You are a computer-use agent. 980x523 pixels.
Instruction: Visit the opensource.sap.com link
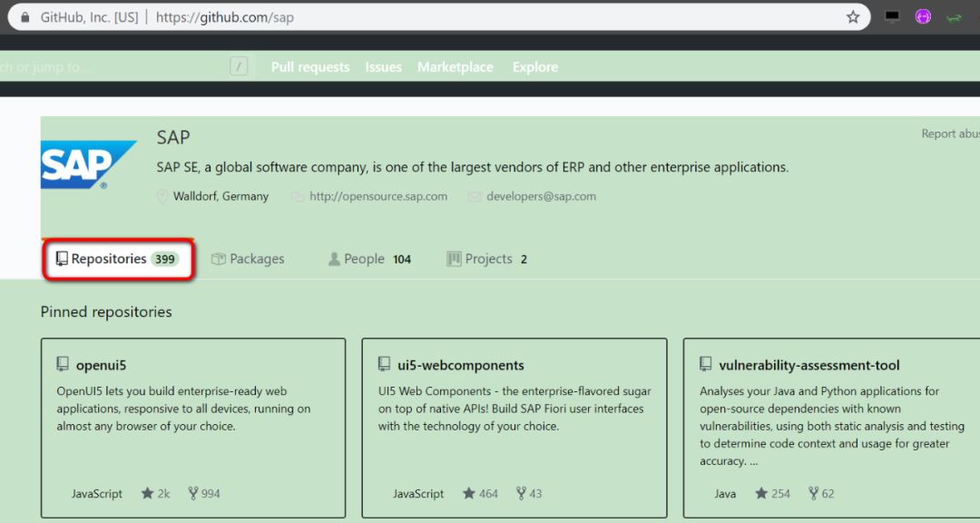pyautogui.click(x=377, y=196)
